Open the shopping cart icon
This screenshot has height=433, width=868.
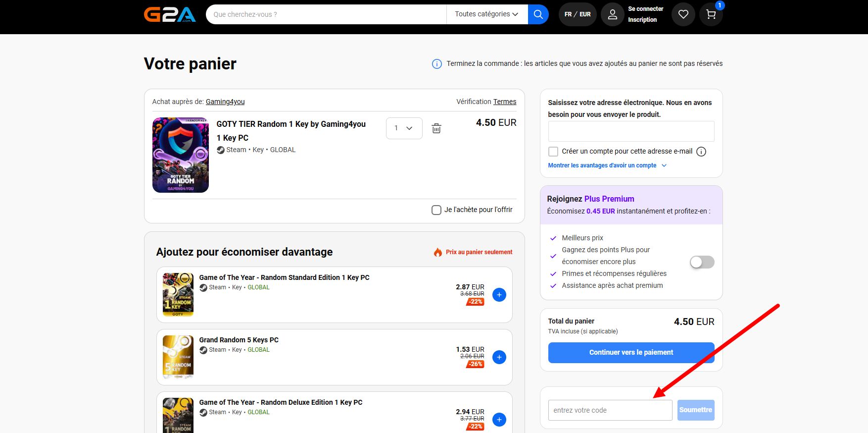(711, 14)
